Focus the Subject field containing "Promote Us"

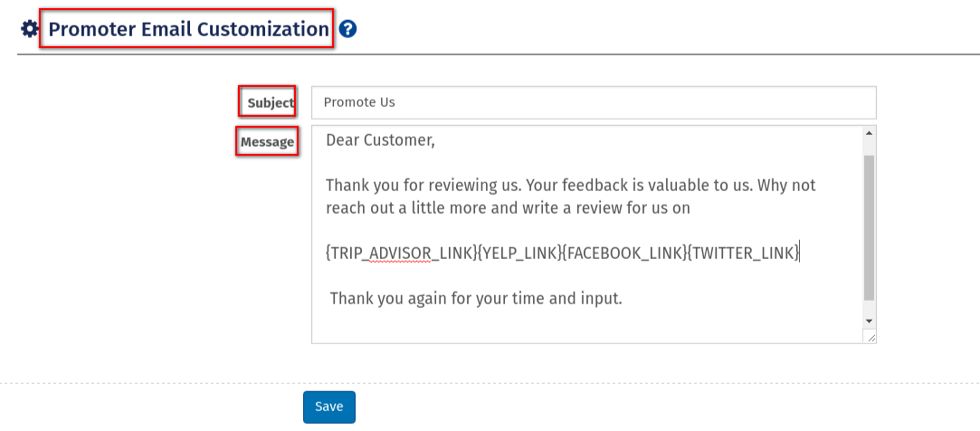point(593,102)
